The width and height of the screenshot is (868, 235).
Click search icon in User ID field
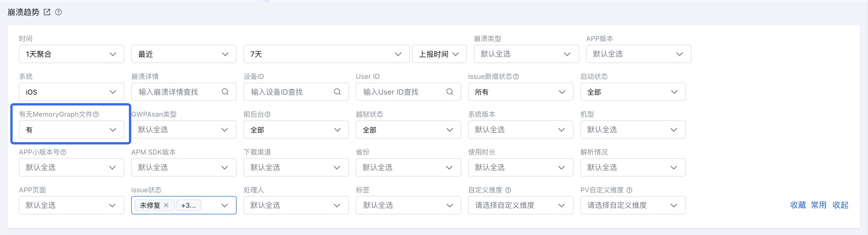(449, 92)
